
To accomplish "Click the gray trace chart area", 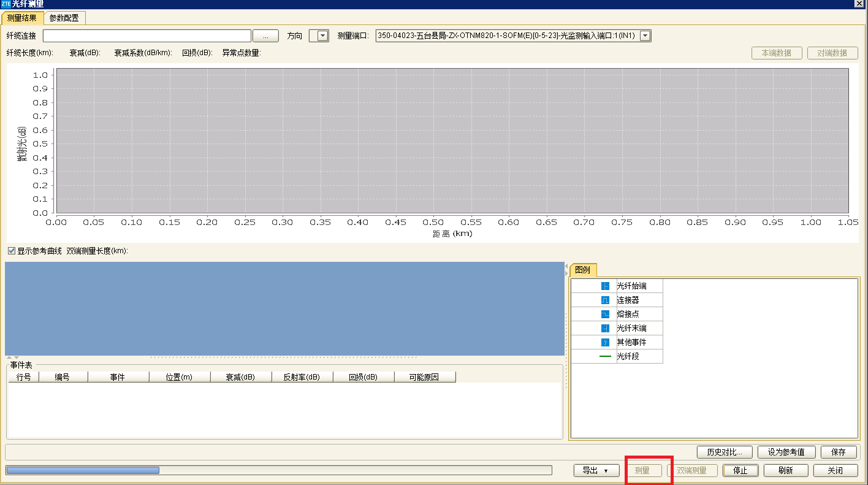I will 452,140.
